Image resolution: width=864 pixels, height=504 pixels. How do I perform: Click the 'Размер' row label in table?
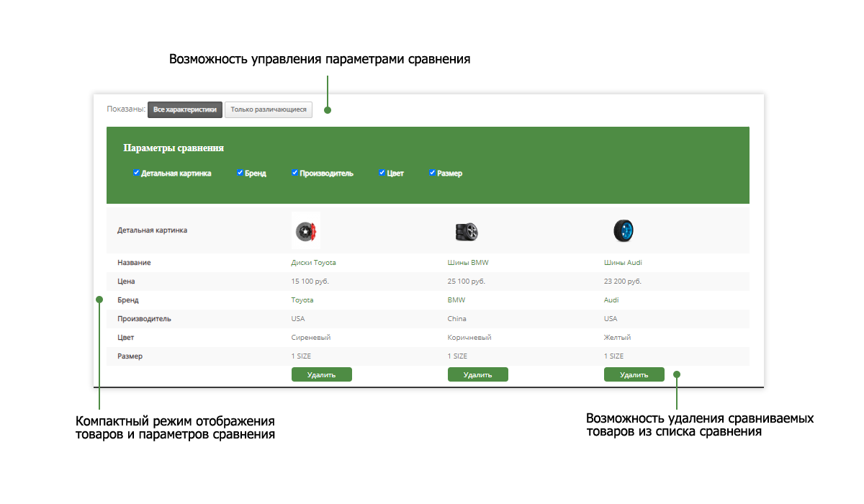pyautogui.click(x=130, y=356)
